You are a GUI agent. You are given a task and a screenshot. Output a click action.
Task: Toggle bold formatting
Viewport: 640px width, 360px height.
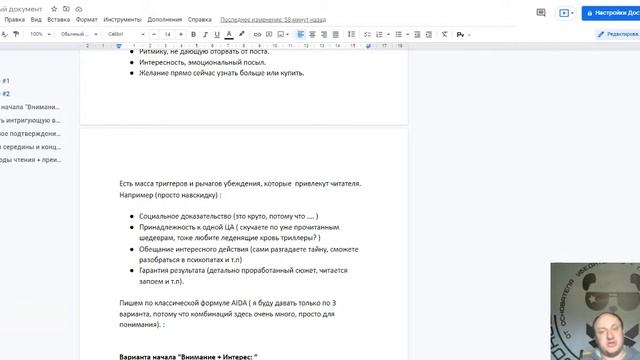[193, 34]
